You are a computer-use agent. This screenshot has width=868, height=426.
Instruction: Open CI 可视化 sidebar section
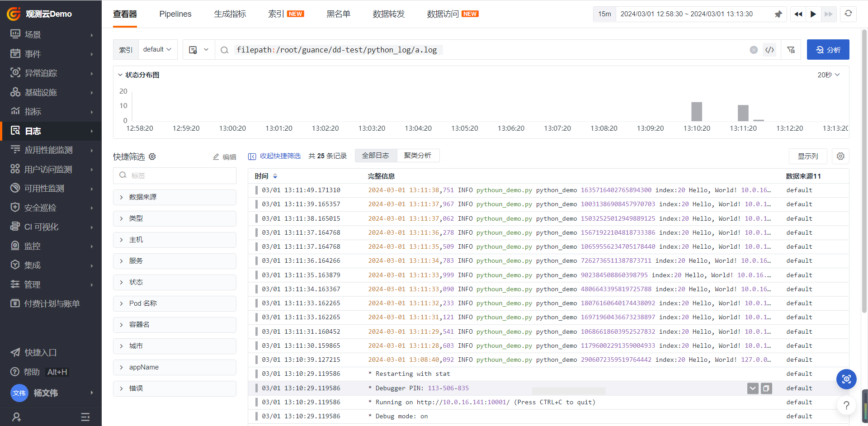(x=51, y=227)
